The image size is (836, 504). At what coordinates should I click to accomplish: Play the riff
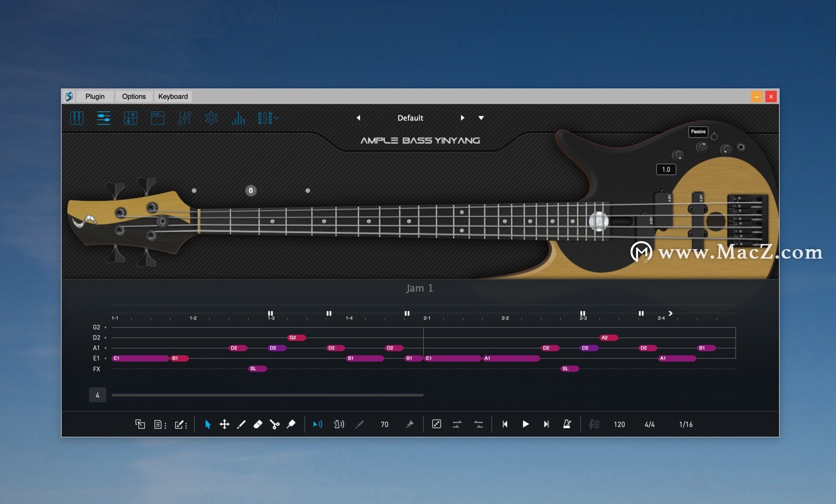pos(525,424)
